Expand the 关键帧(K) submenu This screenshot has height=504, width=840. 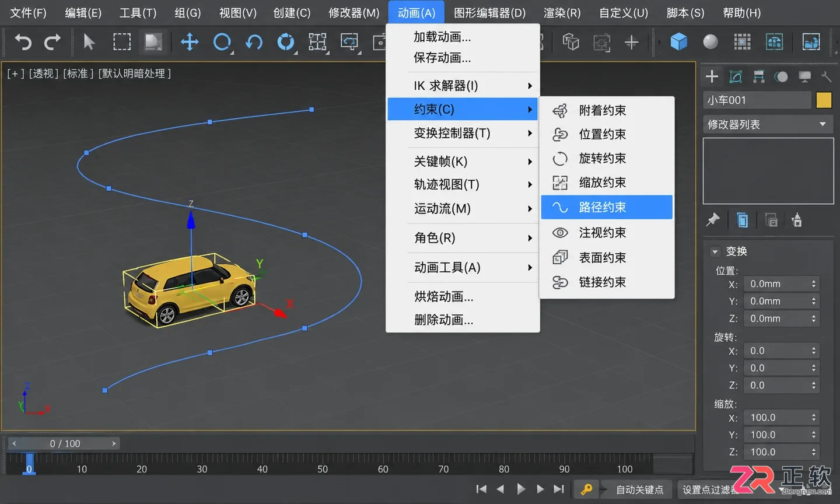[462, 162]
